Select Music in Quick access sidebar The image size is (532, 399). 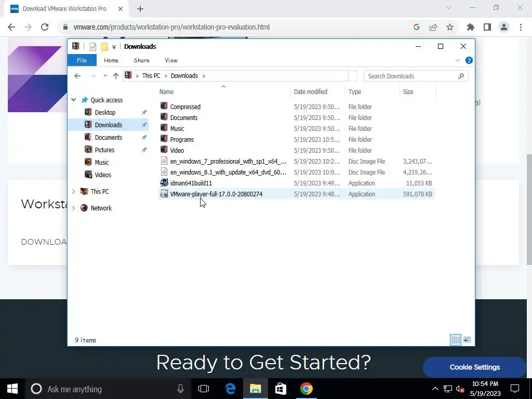tap(102, 162)
